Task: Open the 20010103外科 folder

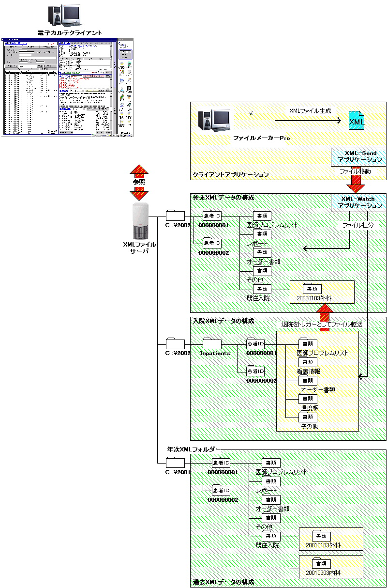Action: pos(321,536)
